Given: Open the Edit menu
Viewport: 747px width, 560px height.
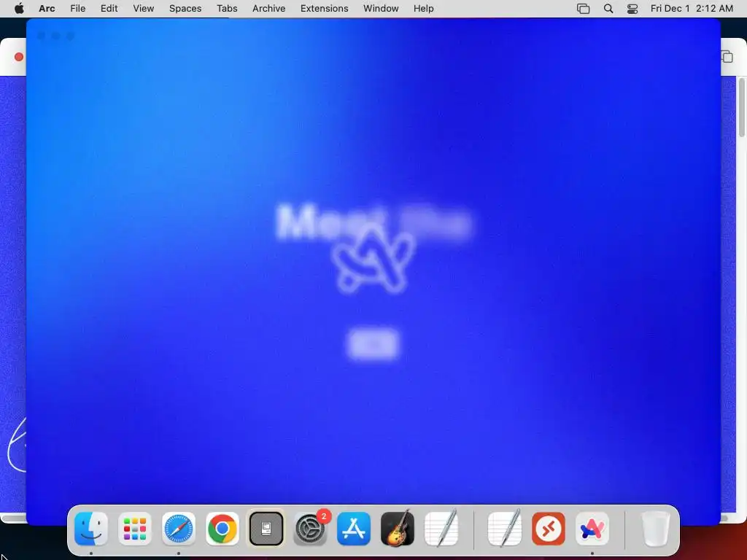Looking at the screenshot, I should click(x=109, y=8).
